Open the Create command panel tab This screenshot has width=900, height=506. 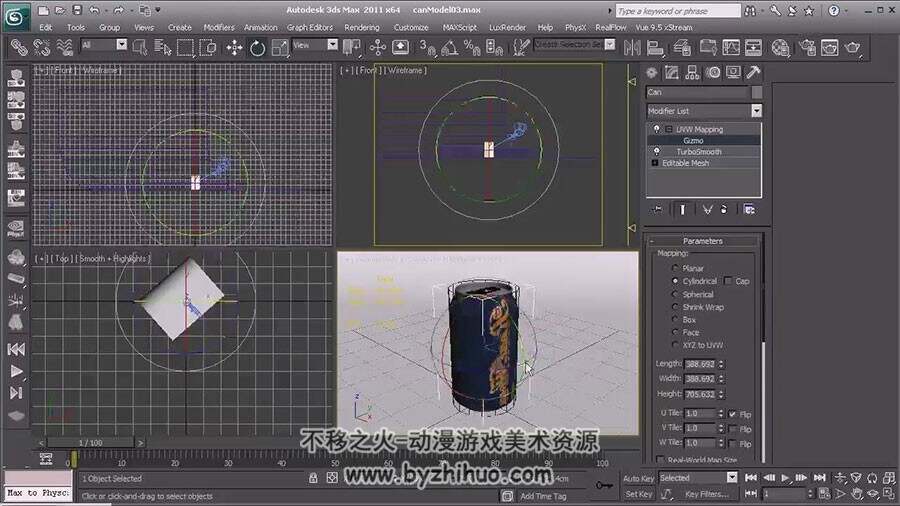pos(651,73)
